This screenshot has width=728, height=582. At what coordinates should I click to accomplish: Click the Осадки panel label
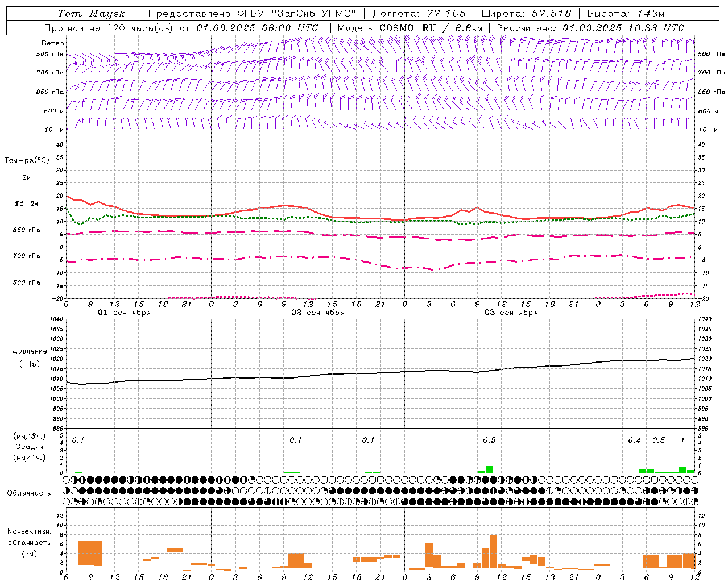point(28,447)
